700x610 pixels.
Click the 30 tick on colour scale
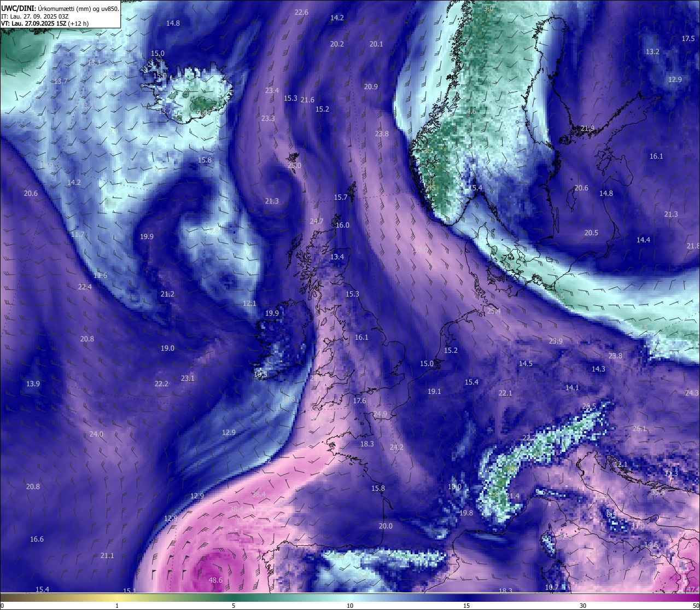[583, 606]
